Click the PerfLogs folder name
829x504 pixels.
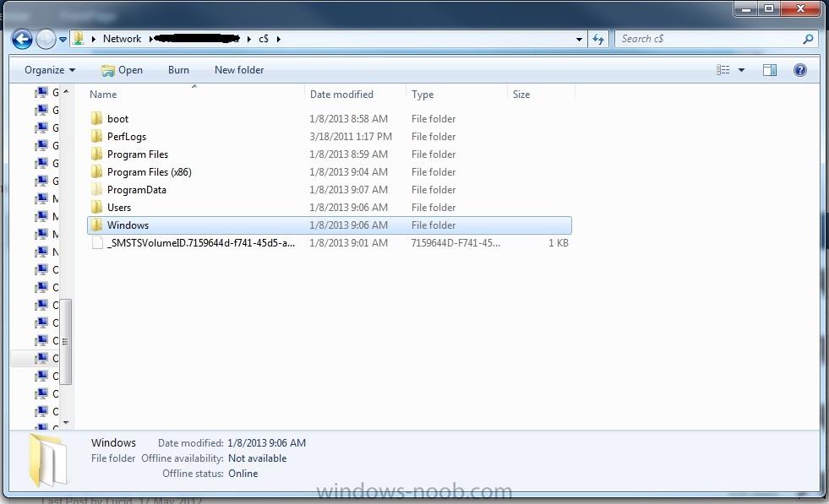coord(127,136)
